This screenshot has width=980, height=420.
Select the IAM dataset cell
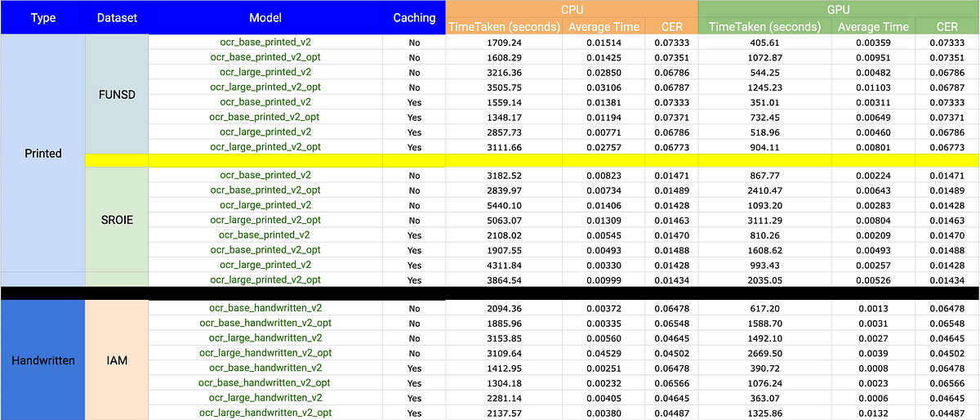(x=117, y=360)
